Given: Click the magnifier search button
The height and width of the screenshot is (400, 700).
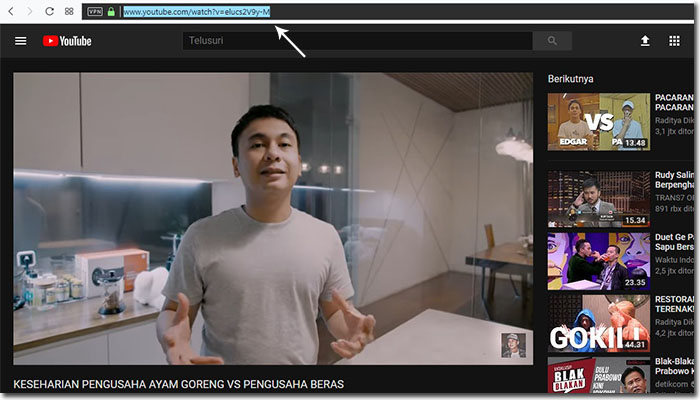Looking at the screenshot, I should coord(552,41).
